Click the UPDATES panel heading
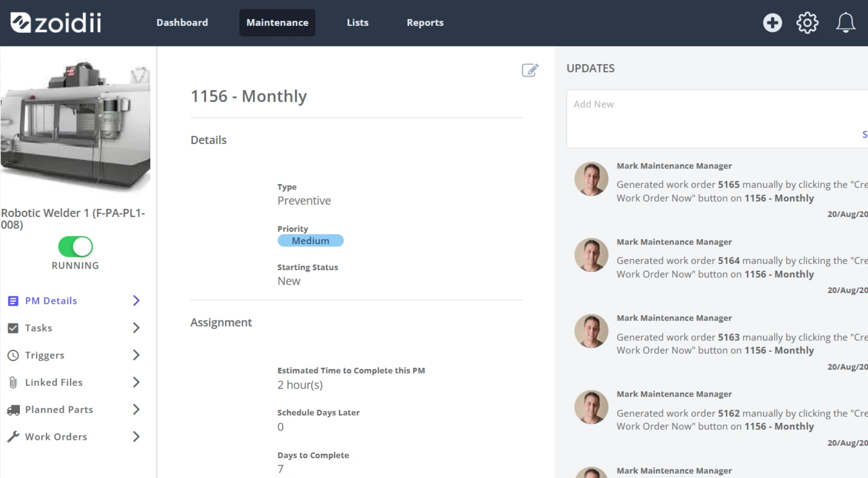 (590, 69)
